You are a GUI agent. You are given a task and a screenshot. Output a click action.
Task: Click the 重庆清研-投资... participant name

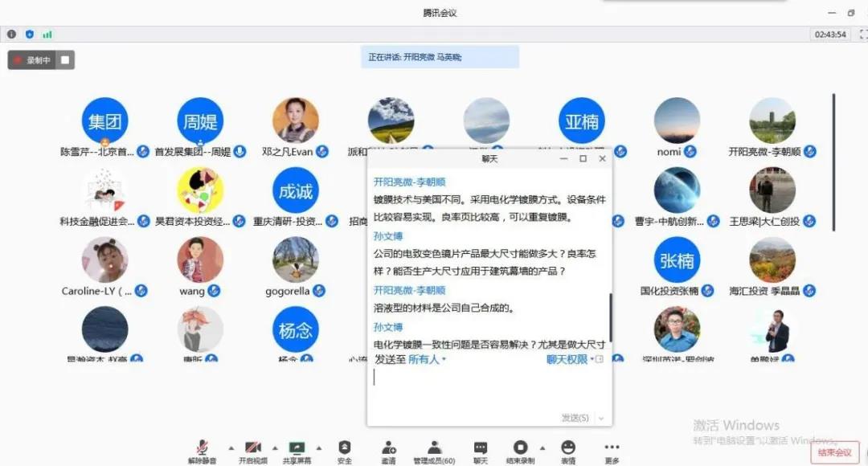pos(288,222)
